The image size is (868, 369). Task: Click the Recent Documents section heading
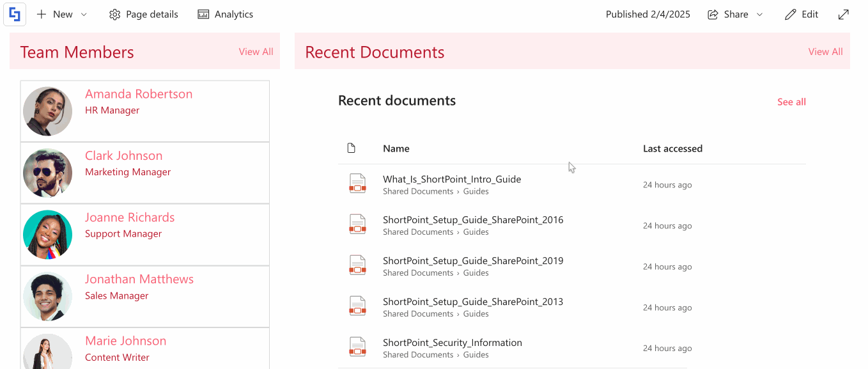coord(375,52)
